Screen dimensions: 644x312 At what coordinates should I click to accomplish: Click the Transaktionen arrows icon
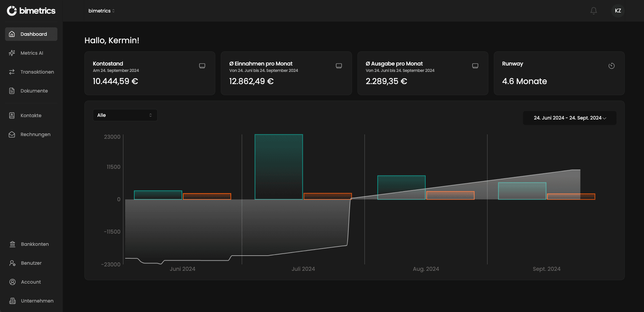[x=12, y=72]
